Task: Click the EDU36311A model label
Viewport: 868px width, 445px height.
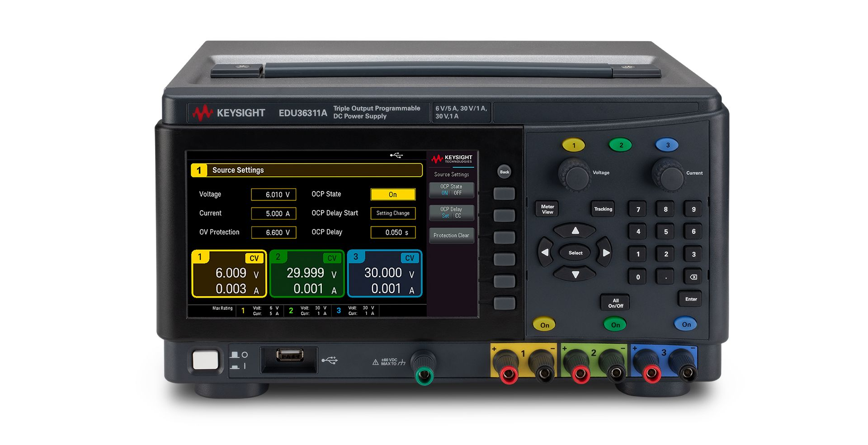Action: 302,113
